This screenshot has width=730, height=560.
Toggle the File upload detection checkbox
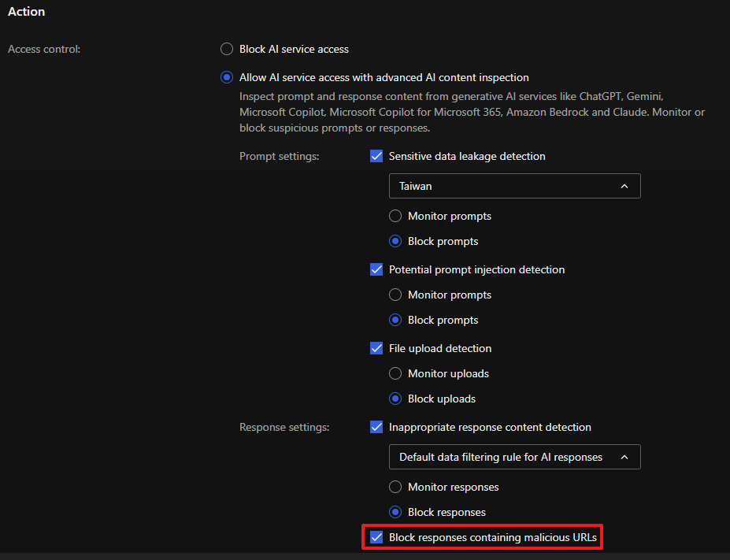coord(376,348)
